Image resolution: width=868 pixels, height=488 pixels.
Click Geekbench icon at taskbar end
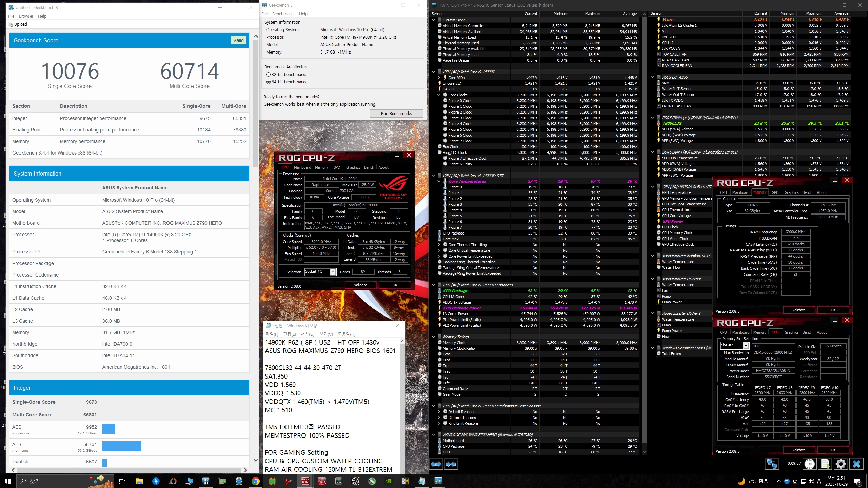(x=438, y=481)
